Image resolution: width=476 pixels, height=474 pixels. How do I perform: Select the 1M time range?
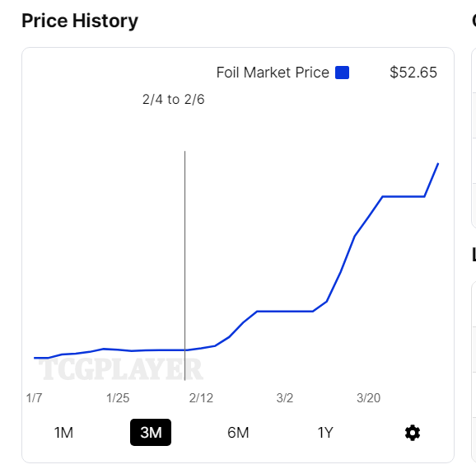[x=63, y=433]
